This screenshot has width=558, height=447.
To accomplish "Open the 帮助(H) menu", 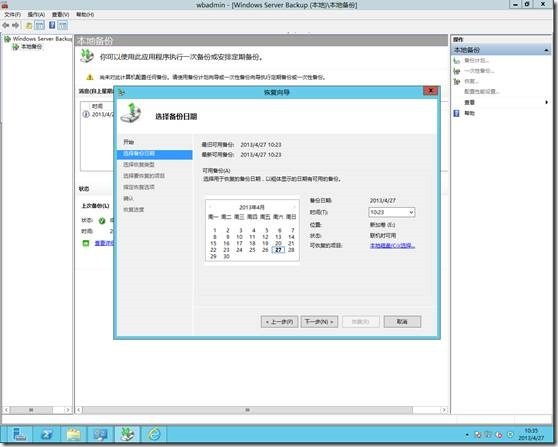I will pyautogui.click(x=85, y=15).
